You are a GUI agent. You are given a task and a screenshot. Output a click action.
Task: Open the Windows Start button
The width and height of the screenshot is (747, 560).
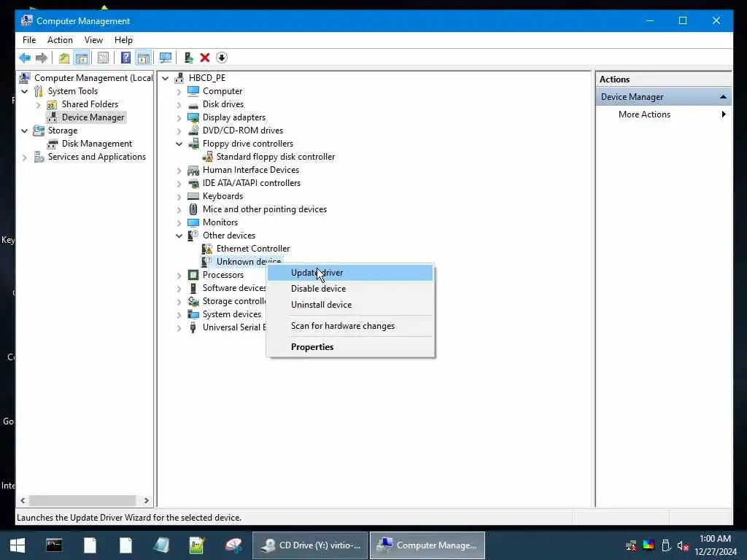[x=18, y=545]
